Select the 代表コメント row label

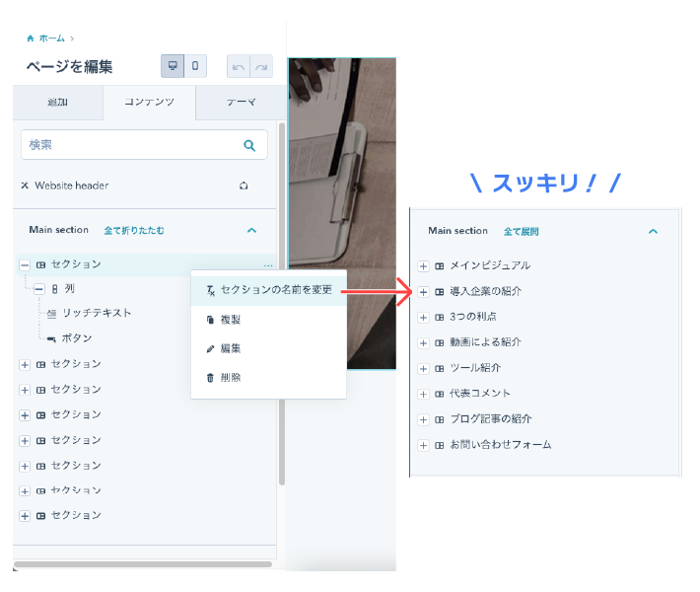pyautogui.click(x=480, y=394)
